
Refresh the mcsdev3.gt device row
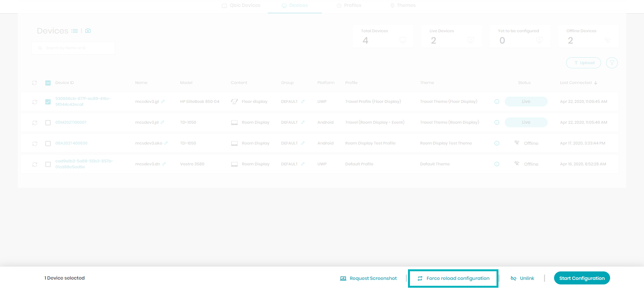35,102
